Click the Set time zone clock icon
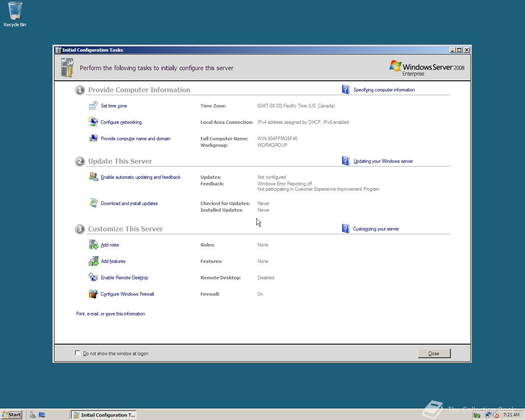The height and width of the screenshot is (420, 525). [x=94, y=105]
